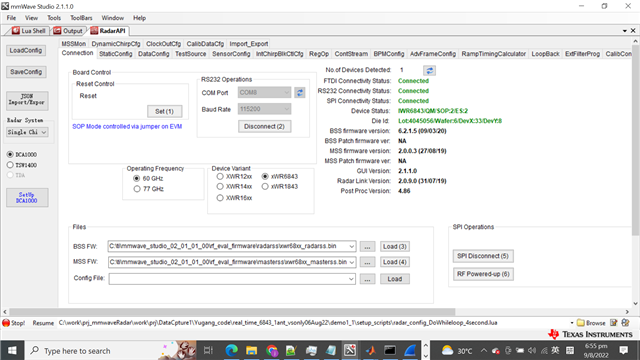640x360 pixels.
Task: Open File Explorer from taskbar
Action: [x=251, y=351]
